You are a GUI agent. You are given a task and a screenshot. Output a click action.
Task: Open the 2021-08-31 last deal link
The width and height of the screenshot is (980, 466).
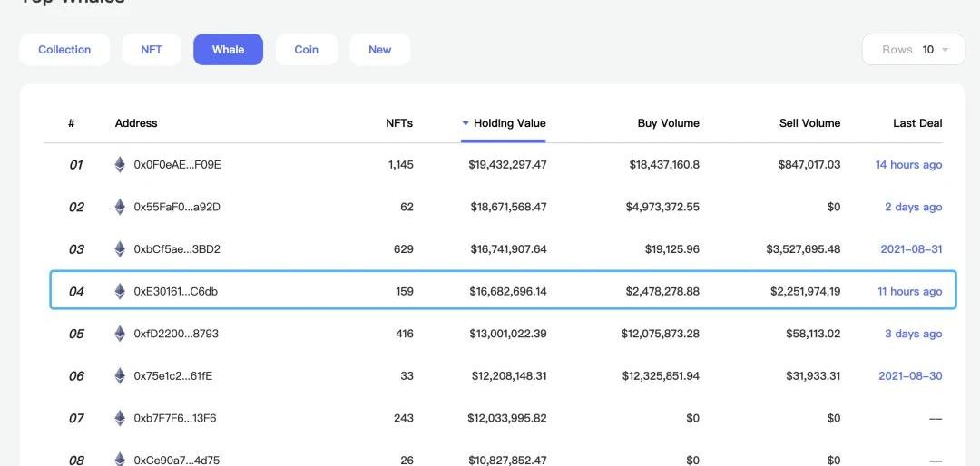[911, 249]
